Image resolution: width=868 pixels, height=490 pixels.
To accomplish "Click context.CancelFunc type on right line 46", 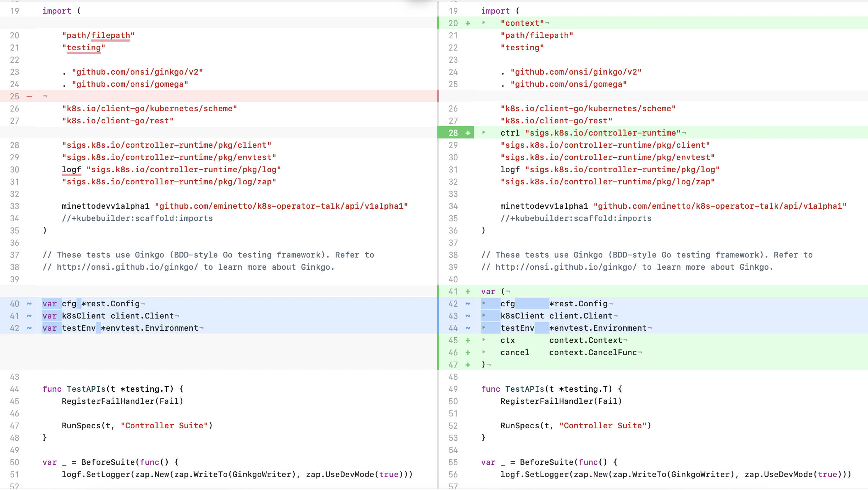I will pos(593,353).
